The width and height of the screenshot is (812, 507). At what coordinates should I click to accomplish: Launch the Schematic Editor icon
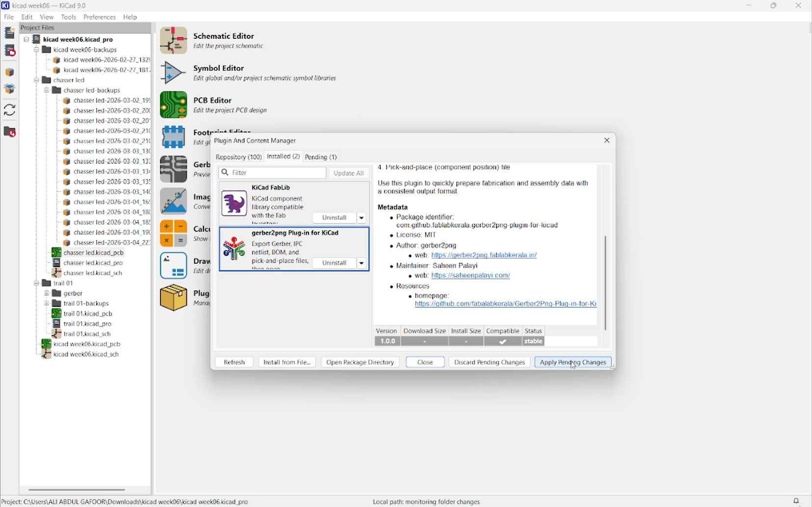click(x=173, y=40)
